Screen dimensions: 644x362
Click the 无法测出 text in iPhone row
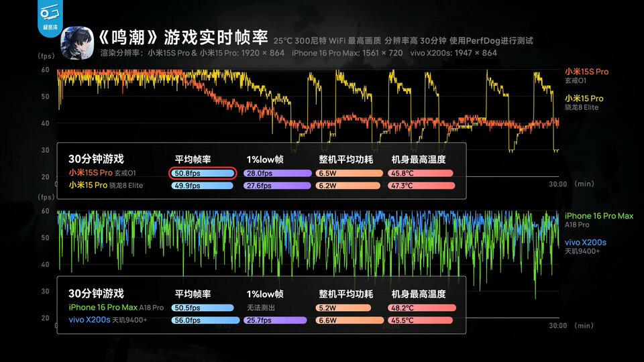click(261, 308)
